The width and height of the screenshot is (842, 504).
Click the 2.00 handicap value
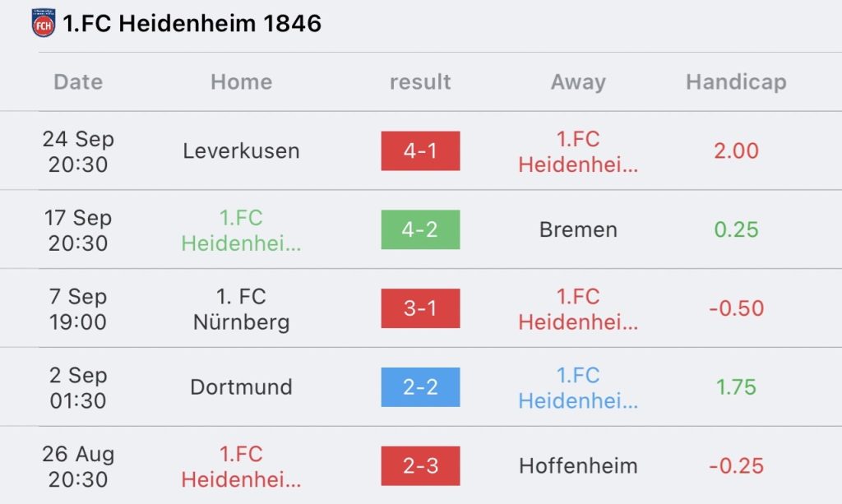[x=736, y=151]
